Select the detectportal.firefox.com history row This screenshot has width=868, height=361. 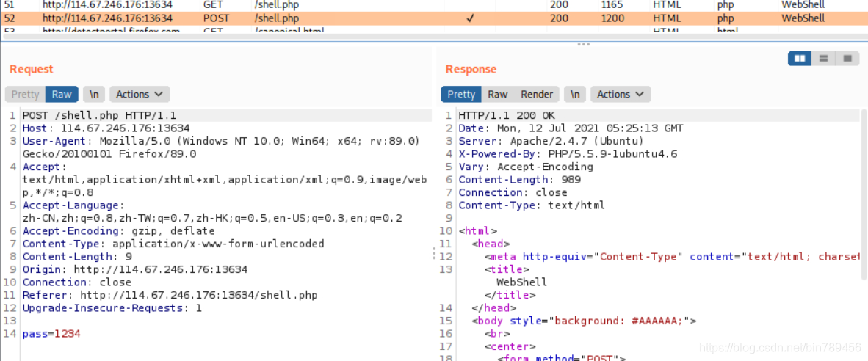[434, 29]
